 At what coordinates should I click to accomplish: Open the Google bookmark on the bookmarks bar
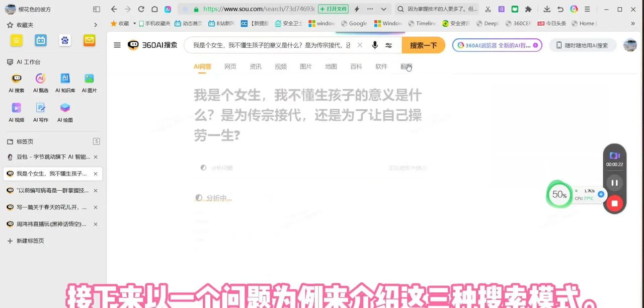(354, 23)
